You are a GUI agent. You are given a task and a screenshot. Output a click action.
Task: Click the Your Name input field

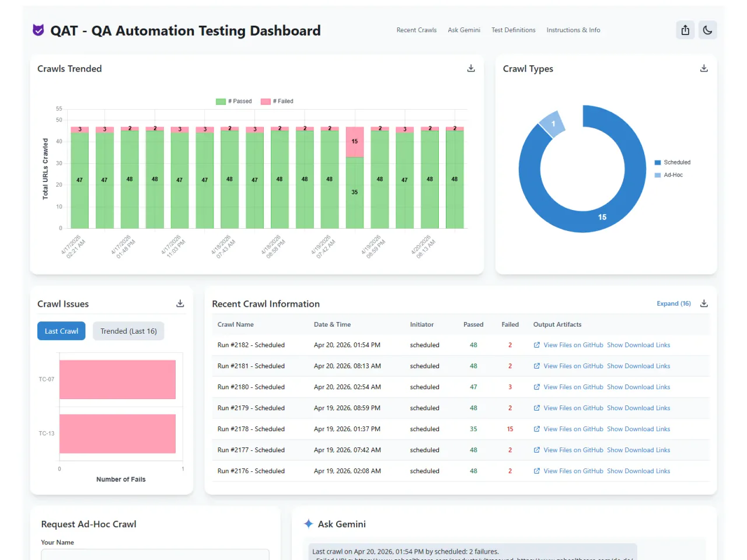[x=155, y=555]
